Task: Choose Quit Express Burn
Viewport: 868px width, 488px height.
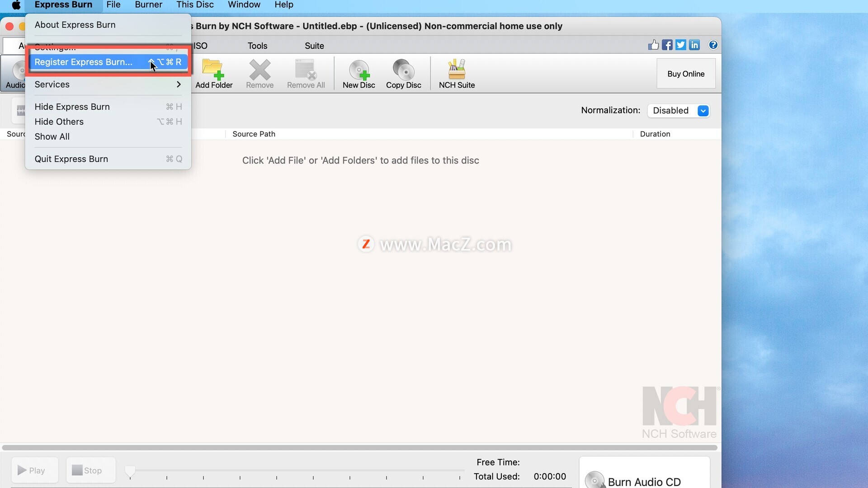Action: (71, 159)
